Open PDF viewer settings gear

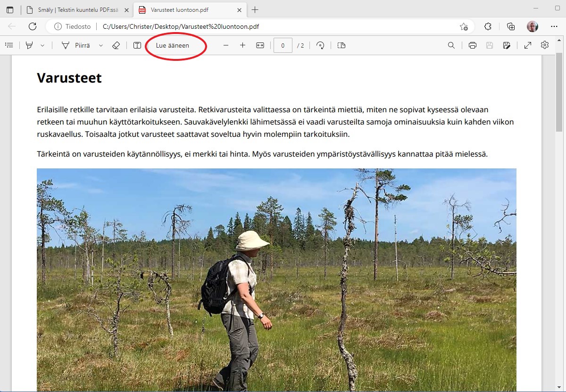tap(545, 45)
